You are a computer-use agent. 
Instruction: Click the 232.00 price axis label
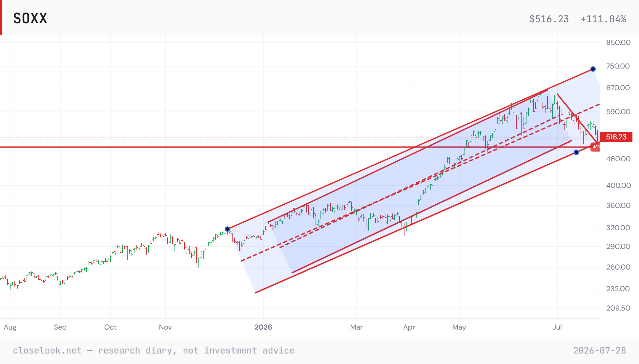618,289
